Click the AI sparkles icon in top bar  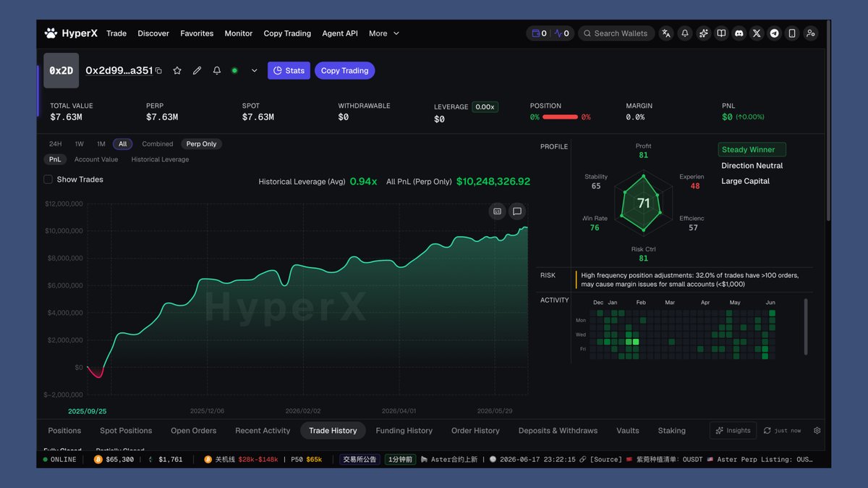[703, 33]
